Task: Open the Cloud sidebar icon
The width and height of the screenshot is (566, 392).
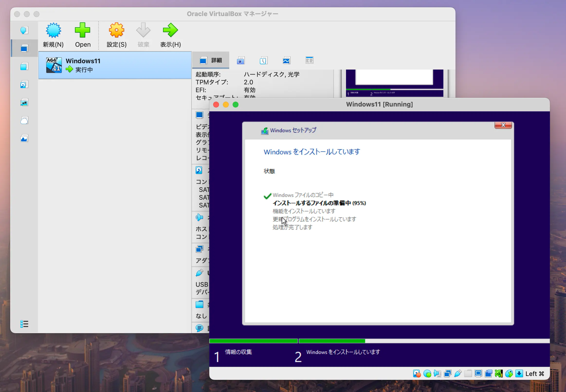Action: pyautogui.click(x=24, y=120)
